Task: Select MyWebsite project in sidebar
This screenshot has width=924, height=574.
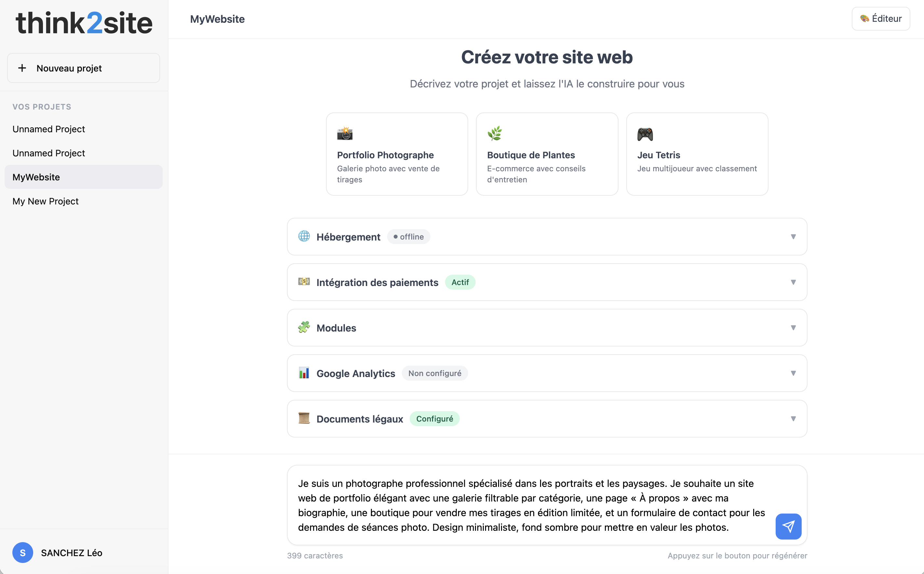Action: (x=36, y=177)
